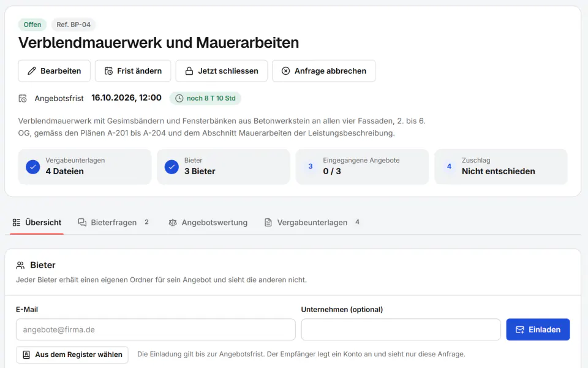Click the Vergabeunterlagen count badge 4

(357, 222)
